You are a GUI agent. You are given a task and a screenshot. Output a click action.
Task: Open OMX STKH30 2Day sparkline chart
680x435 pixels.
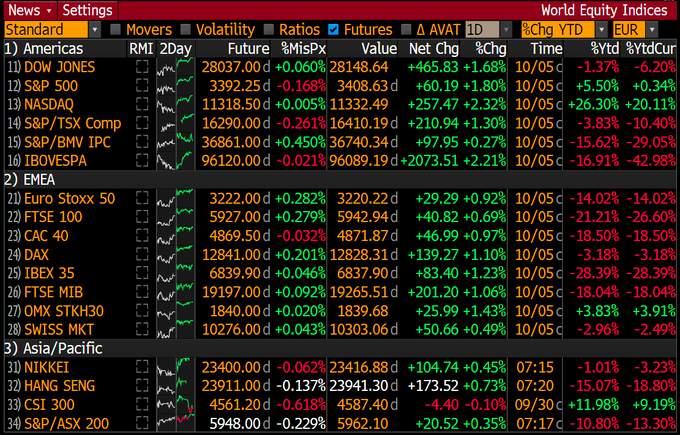click(175, 311)
